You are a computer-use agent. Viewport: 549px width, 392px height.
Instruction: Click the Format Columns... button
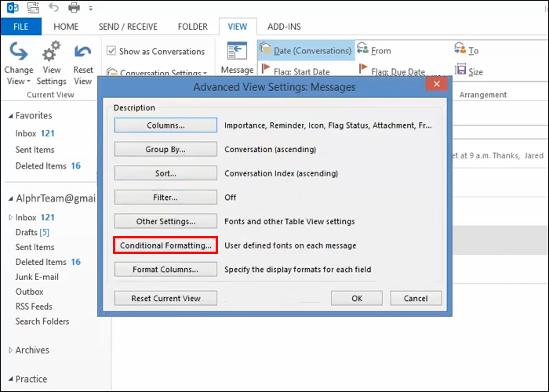[x=165, y=270]
